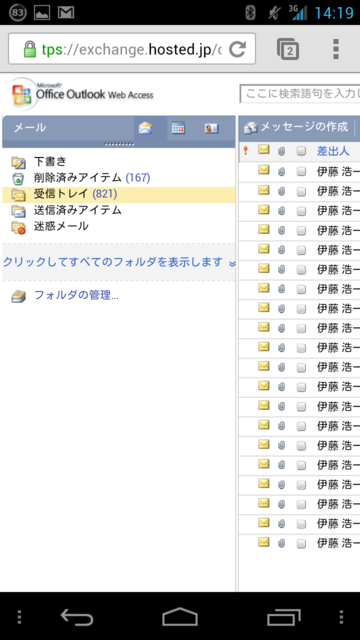Tap the Android recent apps button
Viewport: 360px width, 640px height.
[x=284, y=617]
